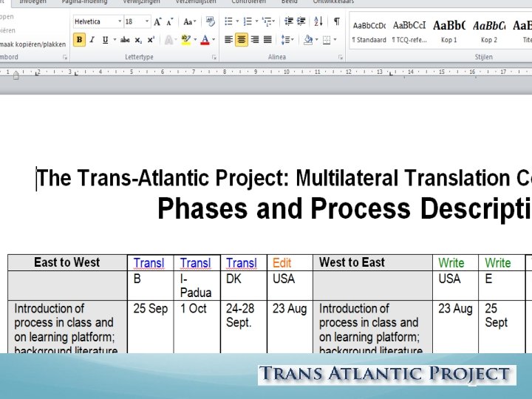This screenshot has height=399, width=532.
Task: Shrink font size icon
Action: point(170,21)
